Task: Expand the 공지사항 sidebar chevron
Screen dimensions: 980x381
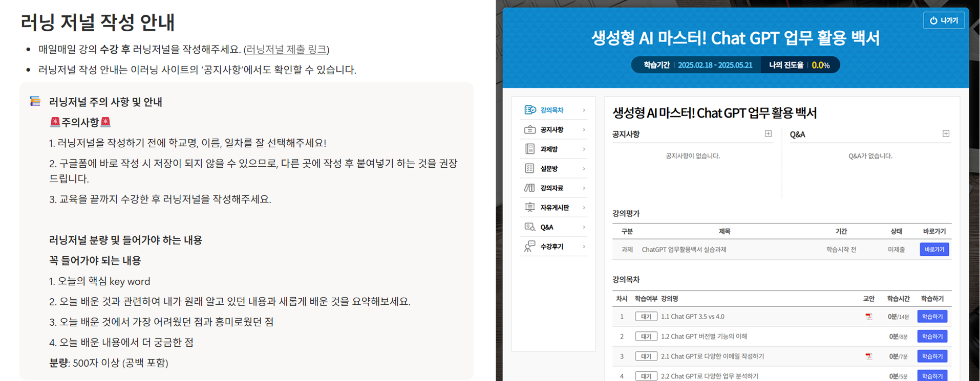Action: pos(584,129)
